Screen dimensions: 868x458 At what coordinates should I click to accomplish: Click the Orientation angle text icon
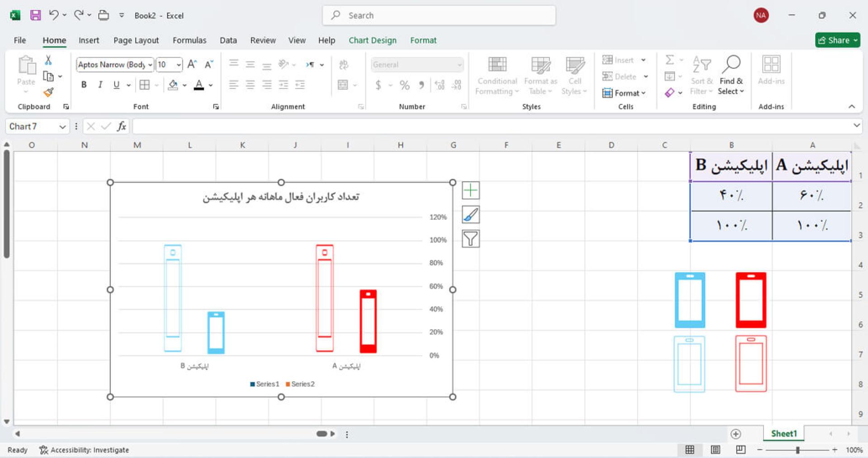(283, 64)
